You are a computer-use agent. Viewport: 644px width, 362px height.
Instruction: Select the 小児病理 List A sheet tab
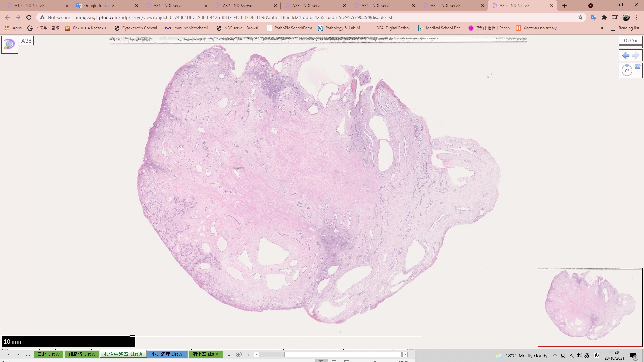(166, 354)
